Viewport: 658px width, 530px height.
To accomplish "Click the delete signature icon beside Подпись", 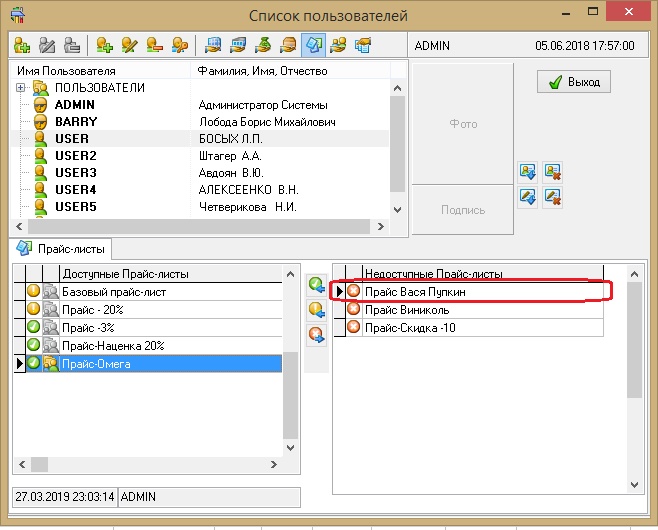I will [552, 197].
